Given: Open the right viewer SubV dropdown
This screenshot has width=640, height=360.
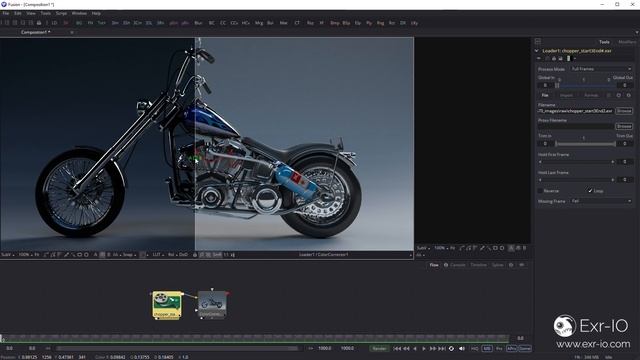Looking at the screenshot, I should click(x=423, y=248).
